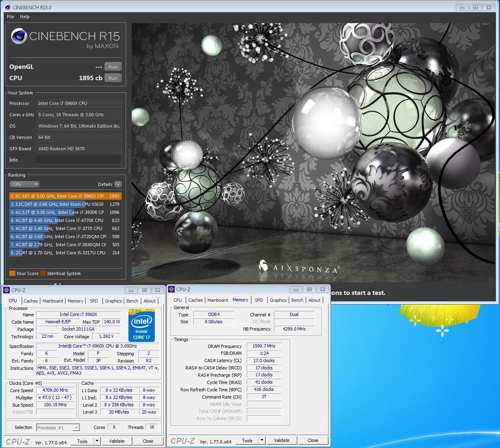Switch to Caches tab in left CPU-Z
The height and width of the screenshot is (448, 500).
[31, 301]
